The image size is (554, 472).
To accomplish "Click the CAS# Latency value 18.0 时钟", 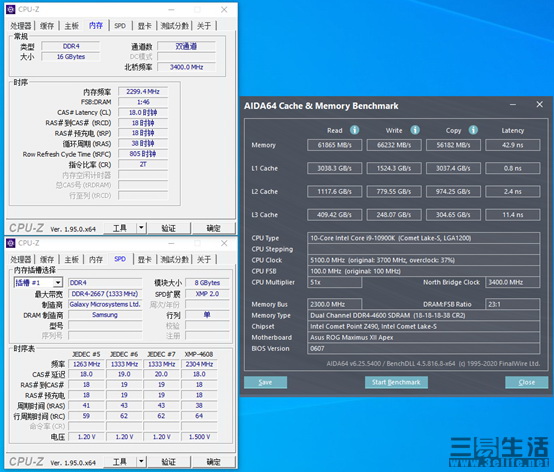I will (143, 112).
